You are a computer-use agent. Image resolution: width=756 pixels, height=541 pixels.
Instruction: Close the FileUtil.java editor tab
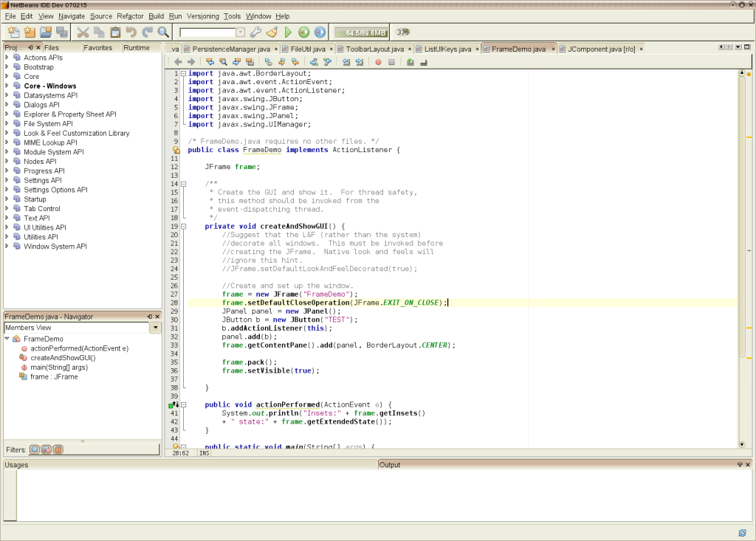pos(331,49)
